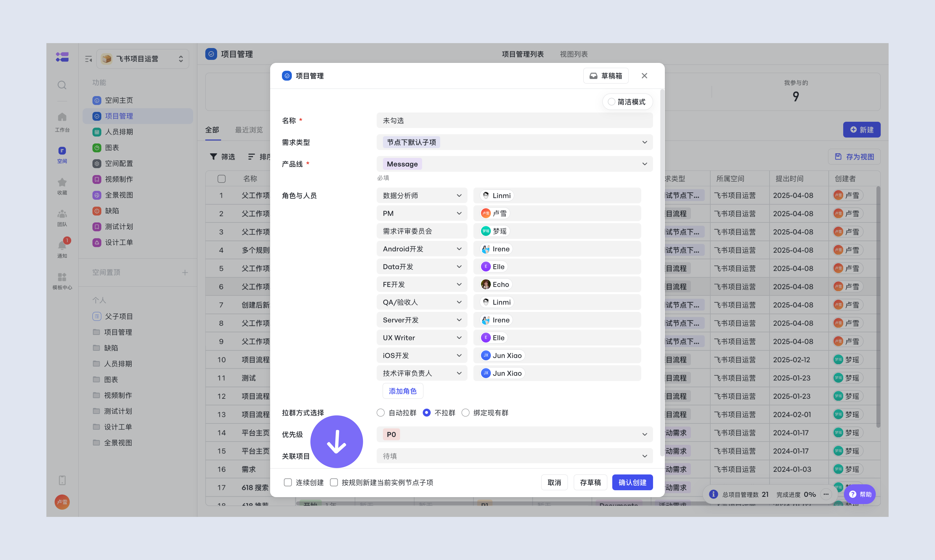Select the 最近浏览 tab

[x=249, y=130]
